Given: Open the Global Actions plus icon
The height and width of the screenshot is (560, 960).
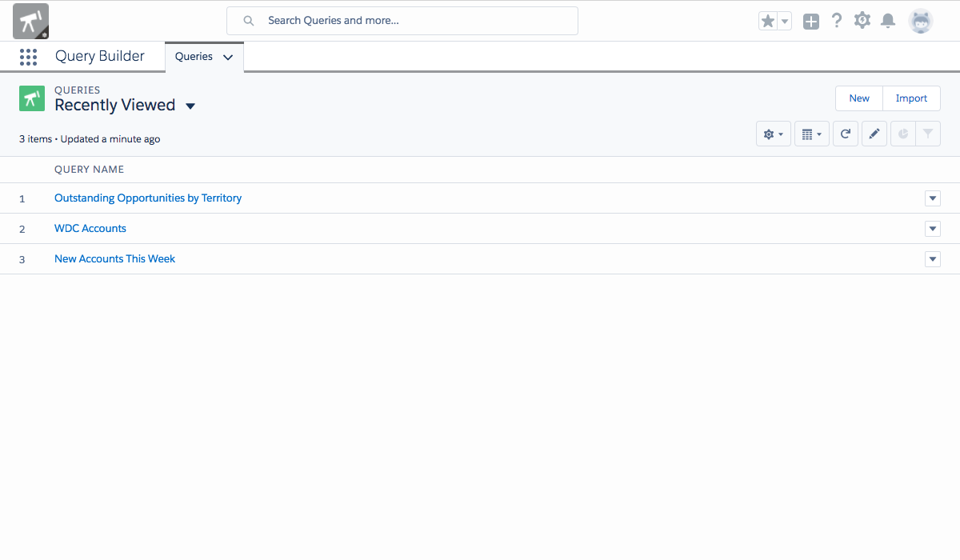Looking at the screenshot, I should [x=811, y=22].
